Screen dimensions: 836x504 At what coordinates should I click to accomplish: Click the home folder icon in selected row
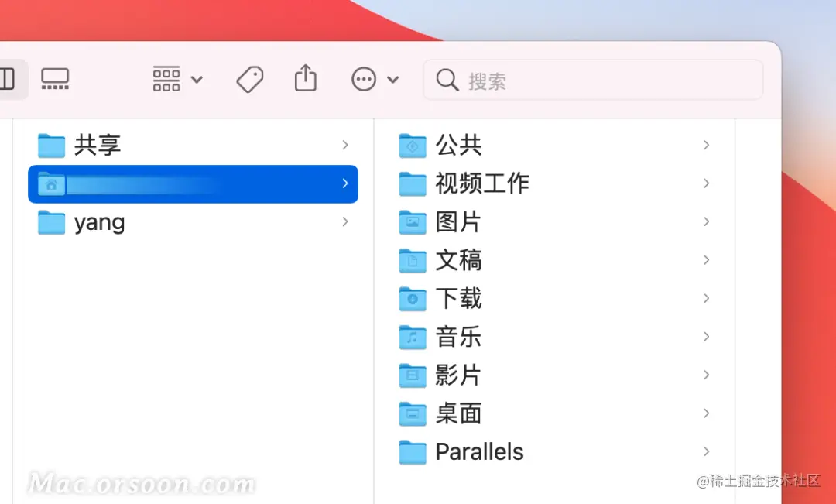(52, 184)
